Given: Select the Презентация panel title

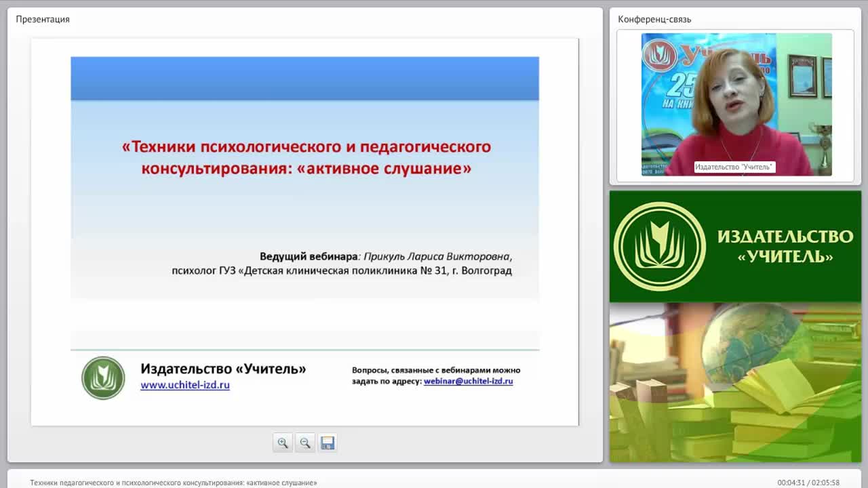Looking at the screenshot, I should [43, 19].
